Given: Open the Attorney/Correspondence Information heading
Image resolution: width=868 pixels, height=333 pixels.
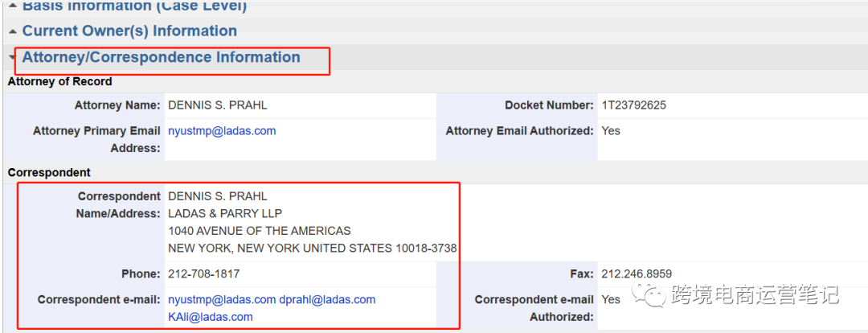Looking at the screenshot, I should (x=161, y=57).
